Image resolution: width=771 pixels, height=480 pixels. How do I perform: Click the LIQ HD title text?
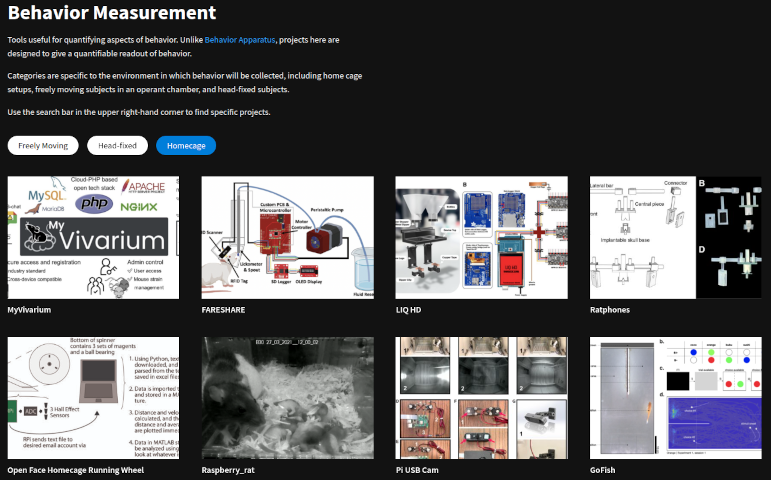tap(408, 310)
